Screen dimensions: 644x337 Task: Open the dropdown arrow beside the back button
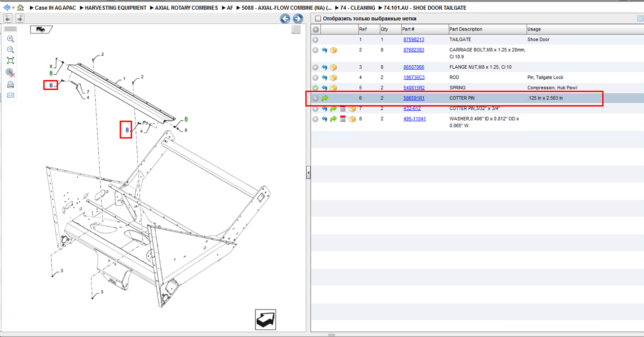point(13,8)
